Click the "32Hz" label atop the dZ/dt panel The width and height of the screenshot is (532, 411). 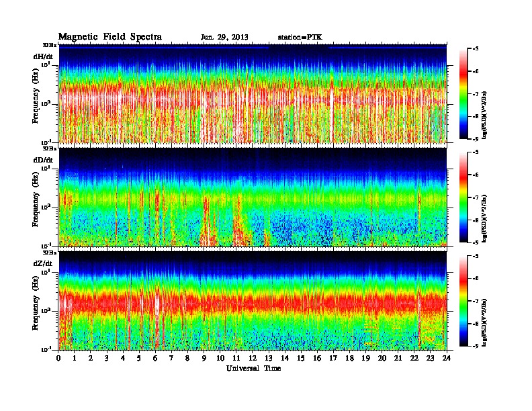50,253
